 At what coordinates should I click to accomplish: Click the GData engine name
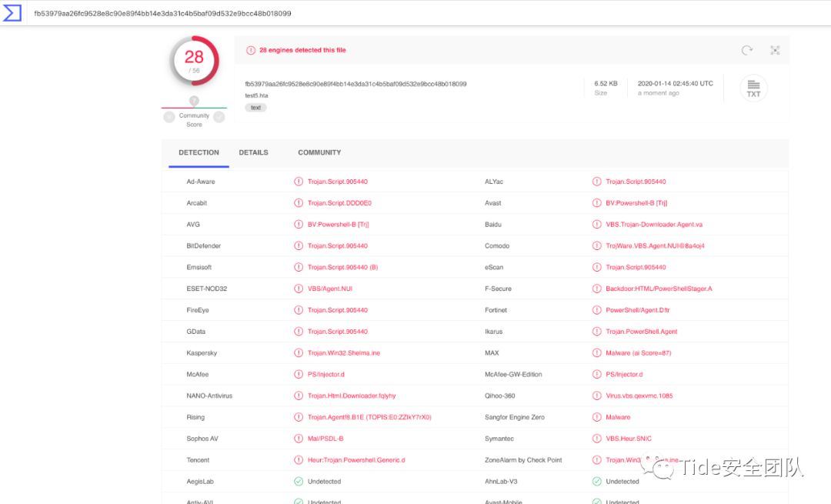pyautogui.click(x=195, y=332)
